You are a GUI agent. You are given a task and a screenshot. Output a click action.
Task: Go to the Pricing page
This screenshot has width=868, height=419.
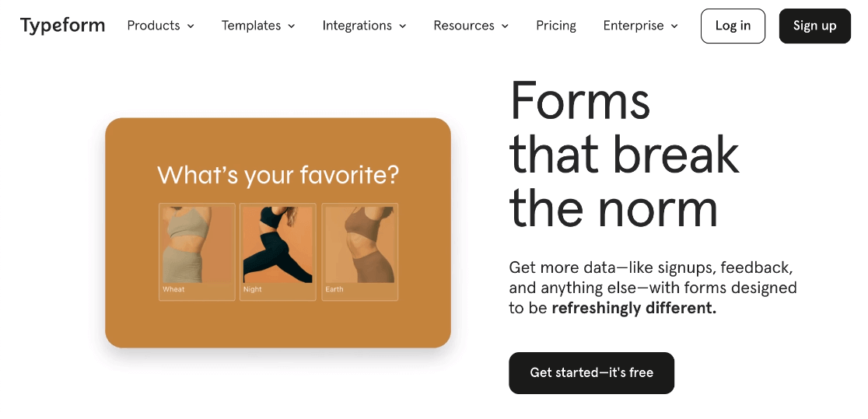[x=556, y=26]
